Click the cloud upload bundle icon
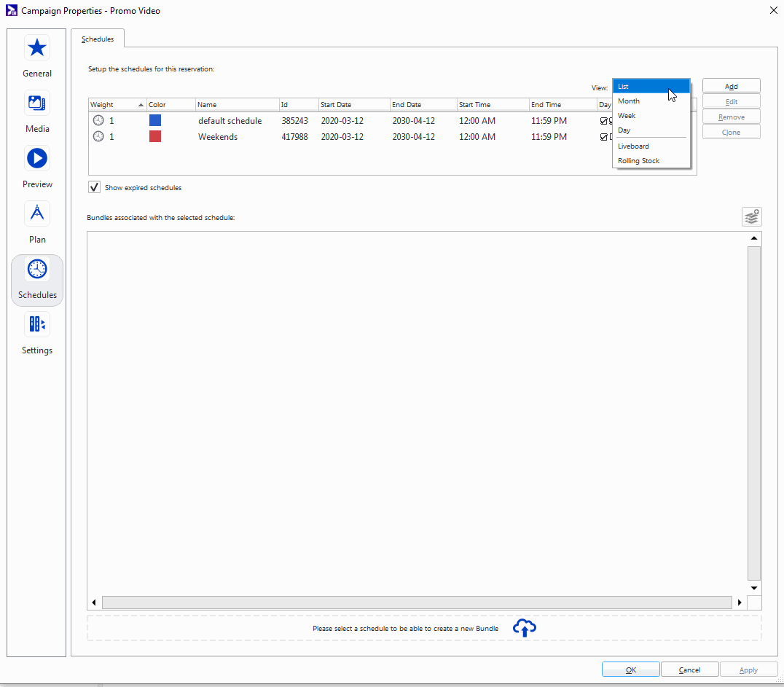 [x=525, y=628]
